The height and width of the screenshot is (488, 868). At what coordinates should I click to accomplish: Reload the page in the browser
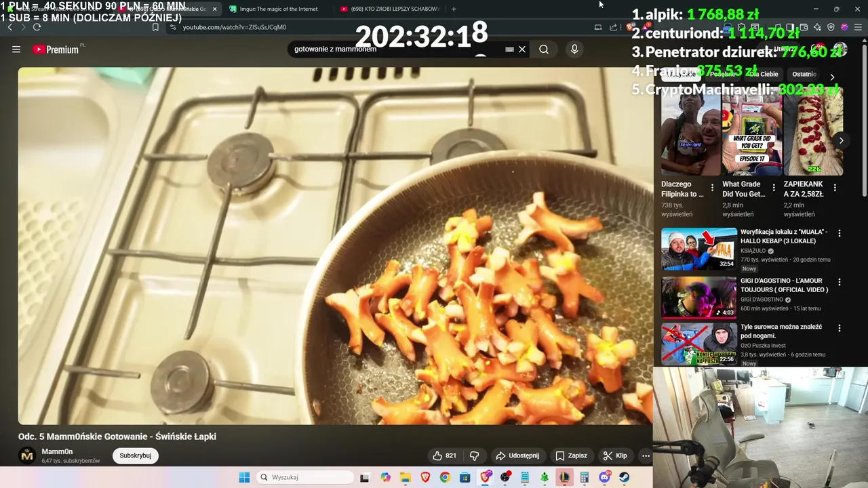(x=37, y=27)
